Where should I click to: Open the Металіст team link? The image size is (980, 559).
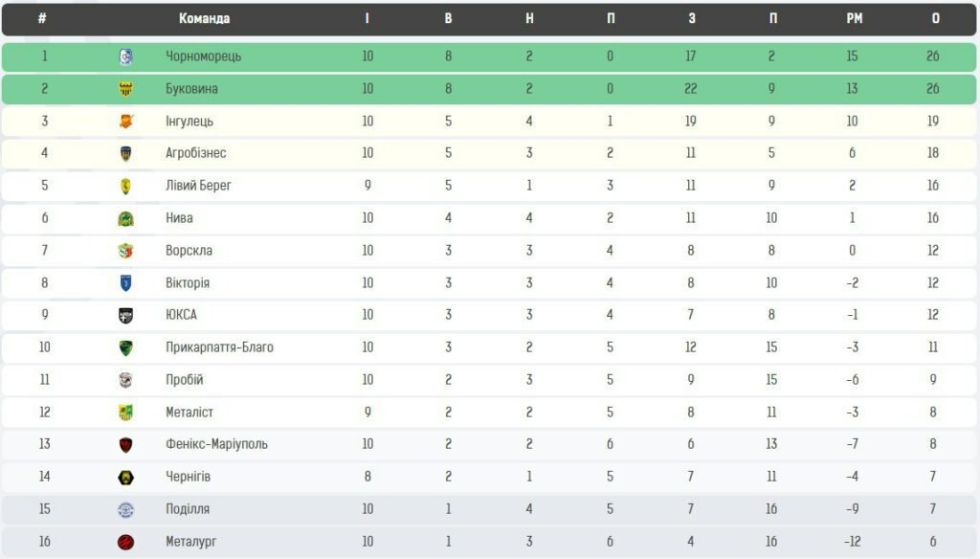coord(189,413)
